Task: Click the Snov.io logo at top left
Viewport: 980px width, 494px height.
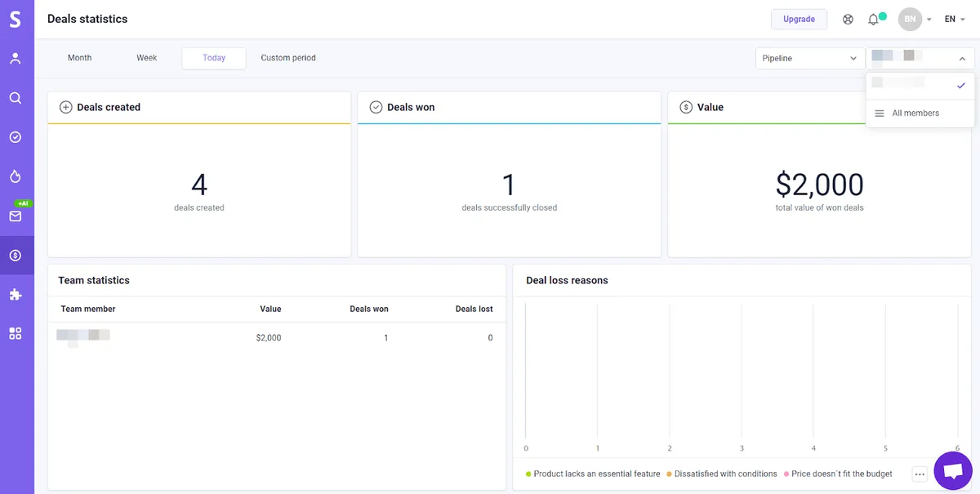Action: pyautogui.click(x=16, y=19)
